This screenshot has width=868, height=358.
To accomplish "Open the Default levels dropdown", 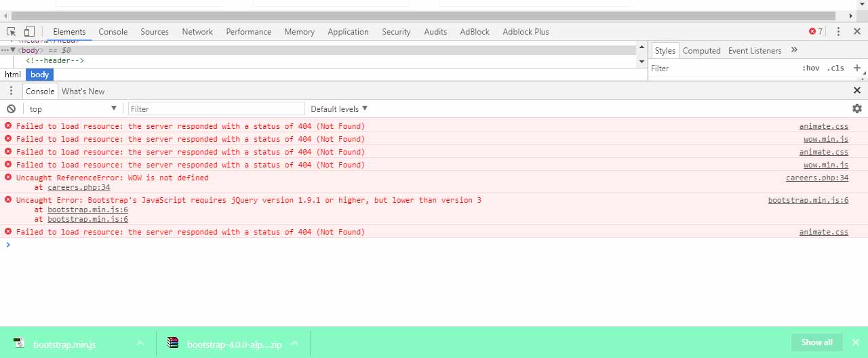I will (339, 108).
